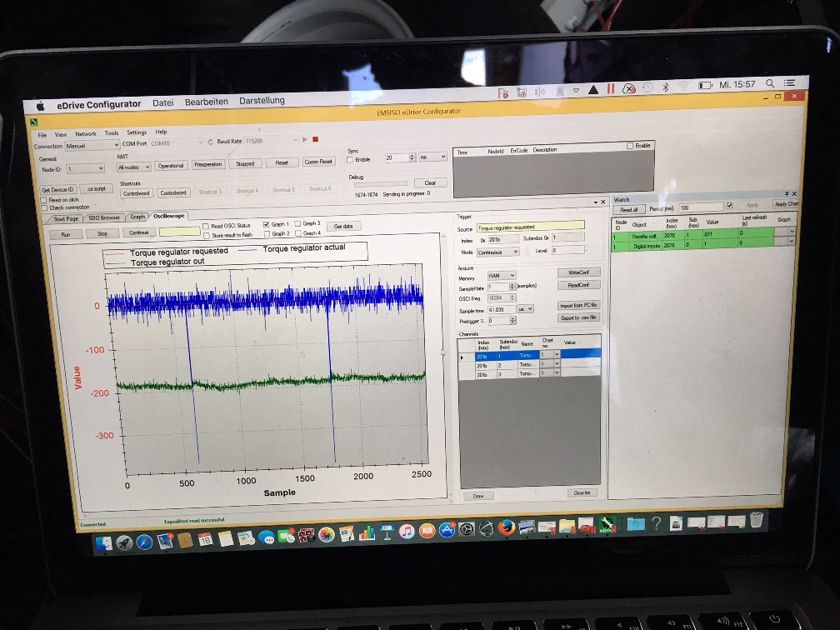840x630 pixels.
Task: Click the red stop icon beside Baud Rate
Action: pos(316,139)
